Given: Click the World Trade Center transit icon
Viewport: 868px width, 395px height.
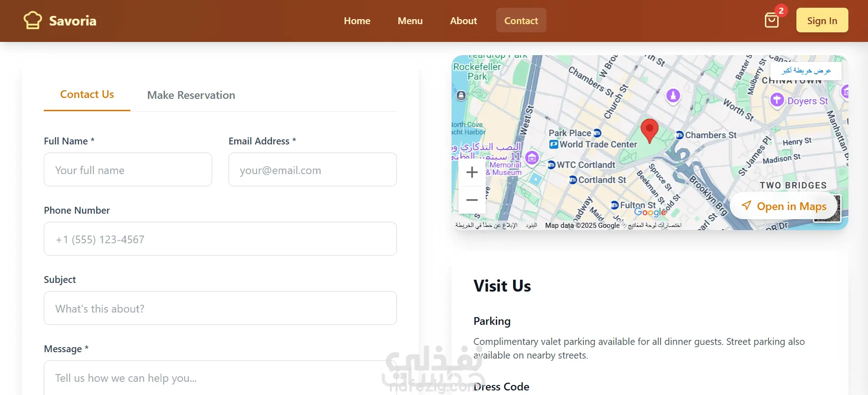Looking at the screenshot, I should tap(554, 144).
